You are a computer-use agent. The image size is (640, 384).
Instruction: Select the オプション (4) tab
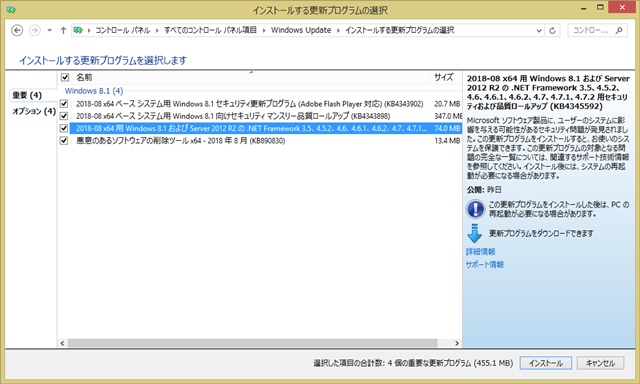tap(34, 111)
